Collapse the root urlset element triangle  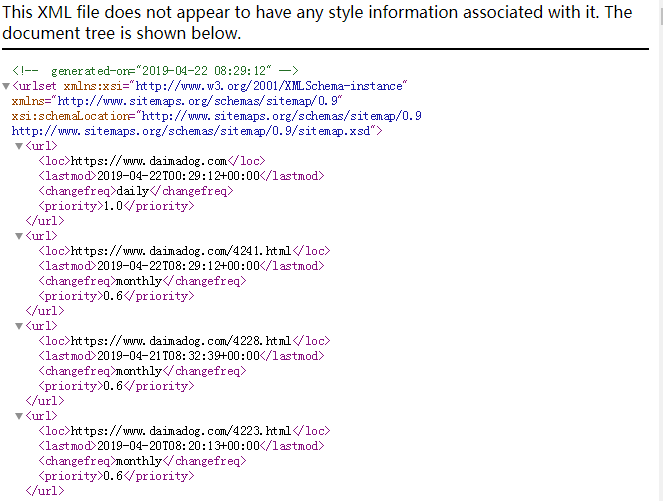tap(6, 86)
